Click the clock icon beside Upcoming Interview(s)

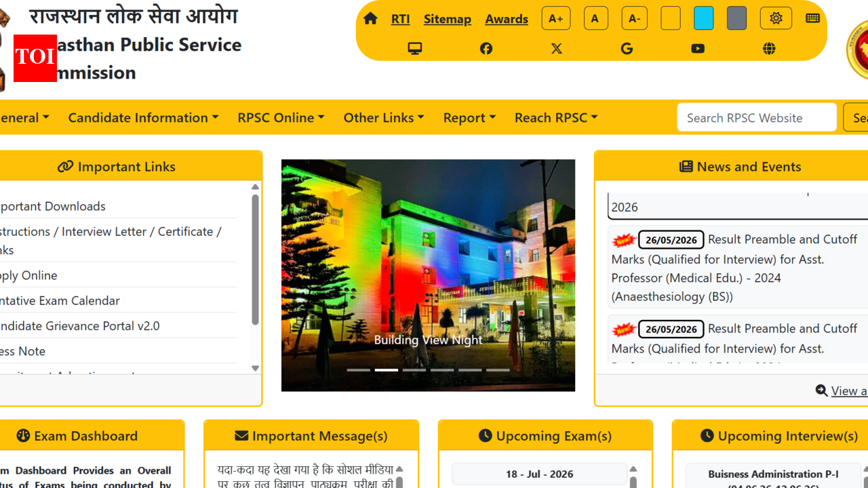point(707,436)
